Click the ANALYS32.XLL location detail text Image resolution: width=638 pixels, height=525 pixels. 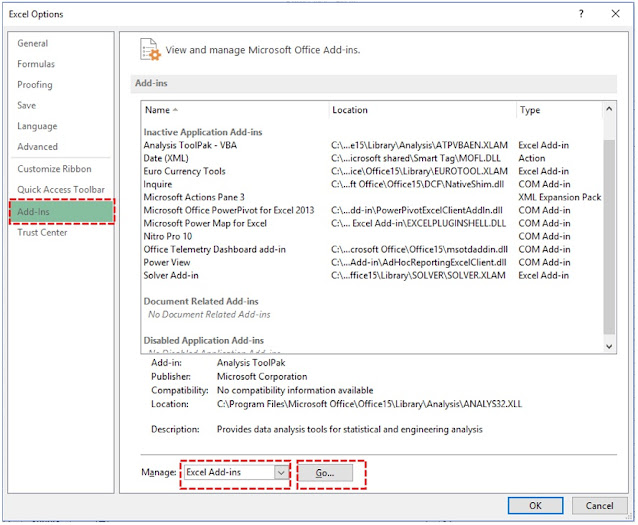tap(369, 404)
